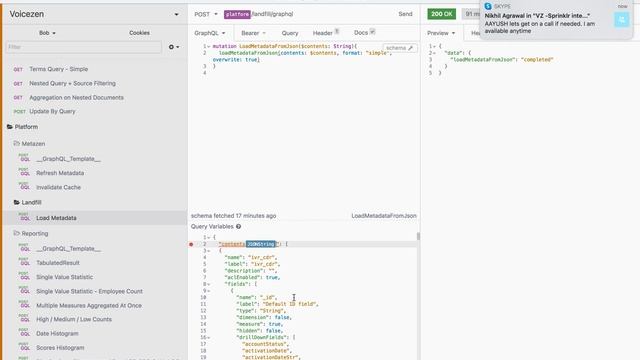This screenshot has width=640, height=360.
Task: Collapse the Metazen folder
Action: click(29, 144)
